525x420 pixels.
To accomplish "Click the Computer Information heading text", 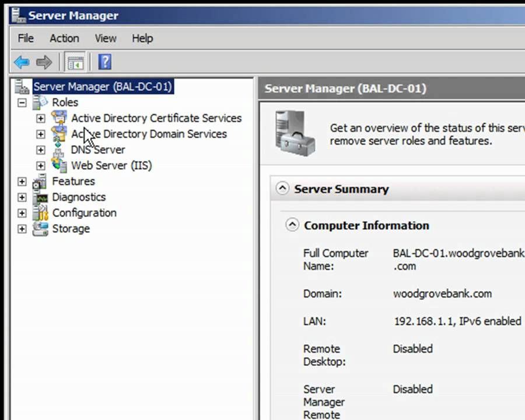I will (x=367, y=225).
